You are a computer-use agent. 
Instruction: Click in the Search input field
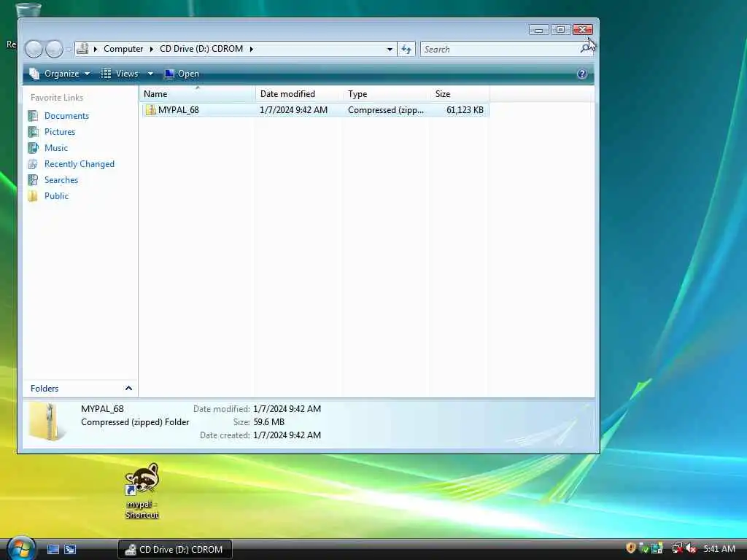[x=500, y=49]
